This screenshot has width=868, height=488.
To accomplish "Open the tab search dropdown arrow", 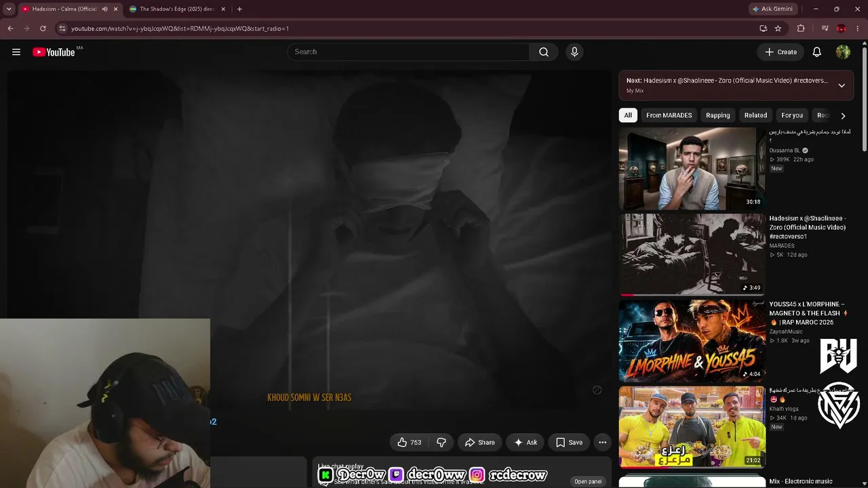I will pos(9,9).
